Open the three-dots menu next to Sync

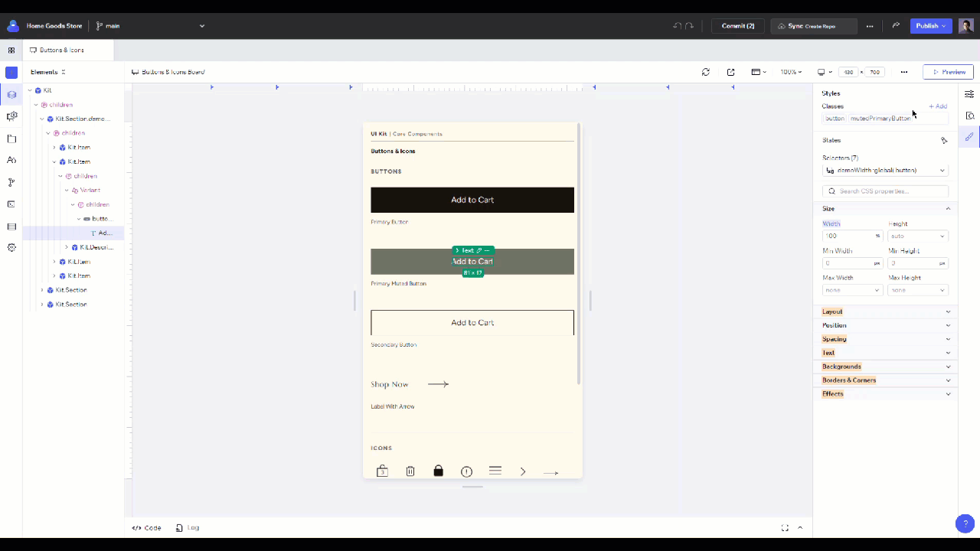870,26
